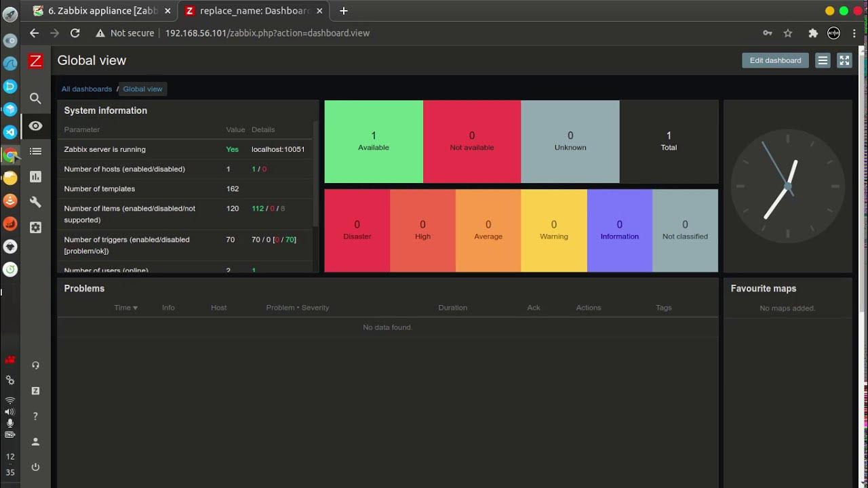The width and height of the screenshot is (868, 488).
Task: Click the volume tray icon
Action: pyautogui.click(x=10, y=411)
